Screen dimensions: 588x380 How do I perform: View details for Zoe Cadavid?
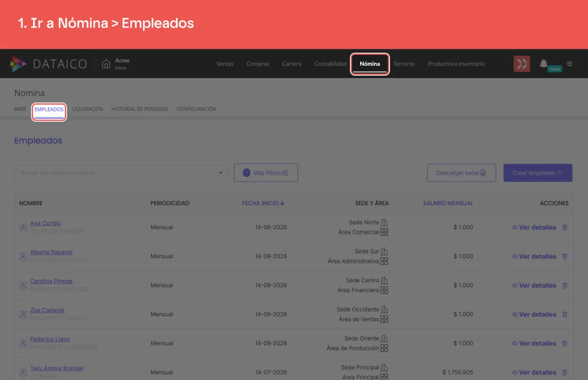pyautogui.click(x=534, y=314)
